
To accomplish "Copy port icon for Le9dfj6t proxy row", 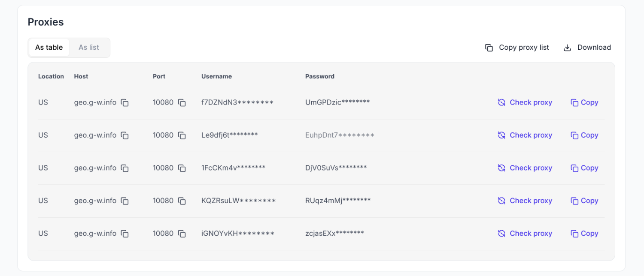I will point(182,135).
